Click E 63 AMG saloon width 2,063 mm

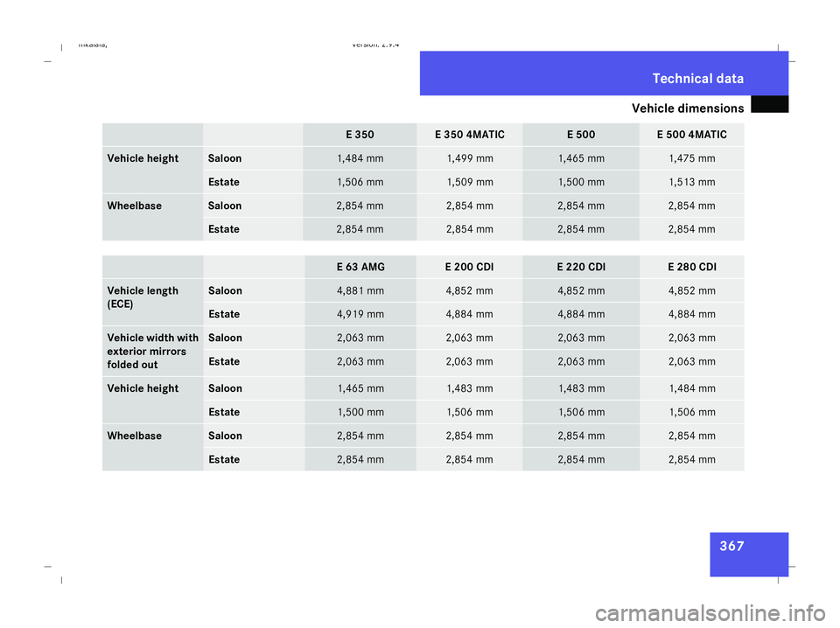click(x=360, y=338)
